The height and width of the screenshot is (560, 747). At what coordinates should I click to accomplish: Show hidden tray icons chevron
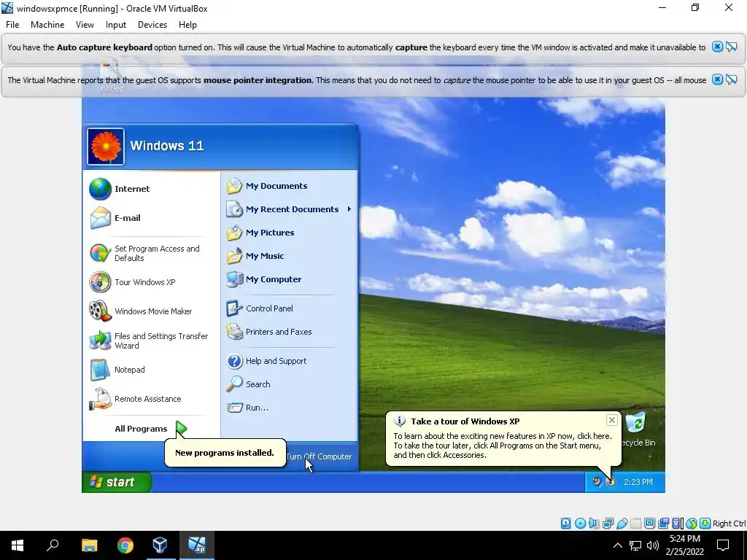click(617, 545)
